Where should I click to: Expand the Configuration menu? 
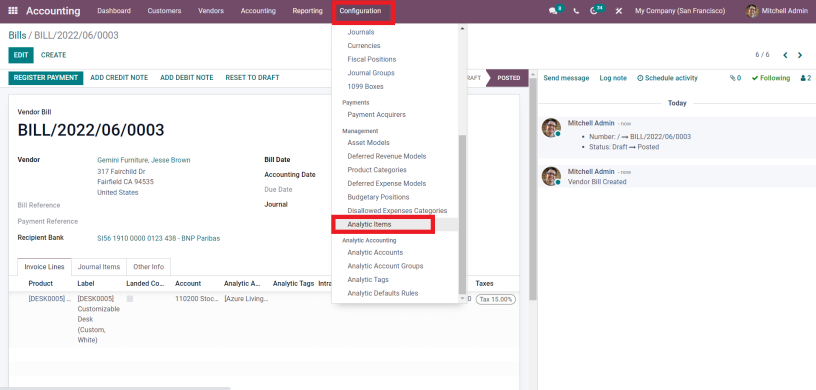click(x=360, y=11)
